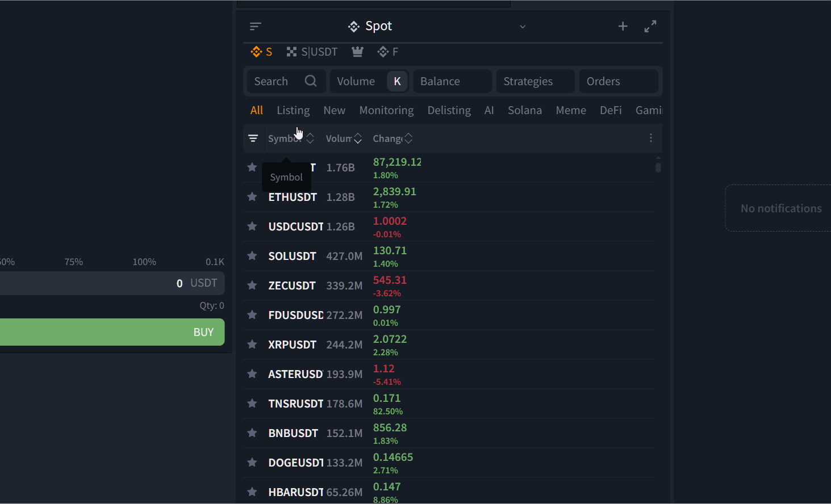Open the Balance filter
Image resolution: width=831 pixels, height=504 pixels.
point(453,81)
